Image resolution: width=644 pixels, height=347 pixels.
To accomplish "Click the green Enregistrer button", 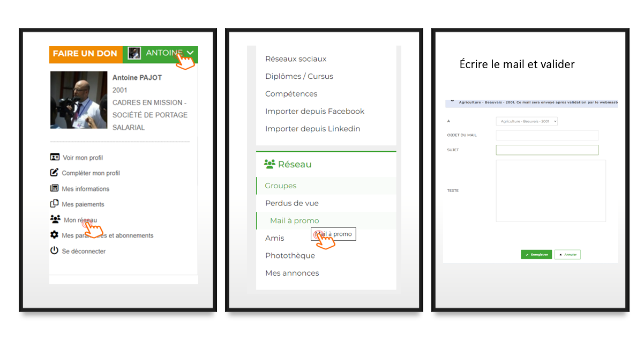I will pos(536,255).
